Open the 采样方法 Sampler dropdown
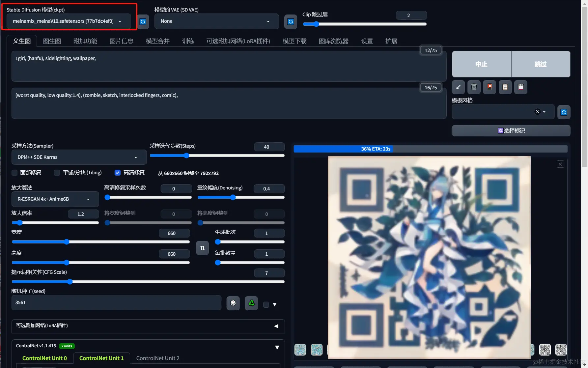588x368 pixels. [79, 157]
